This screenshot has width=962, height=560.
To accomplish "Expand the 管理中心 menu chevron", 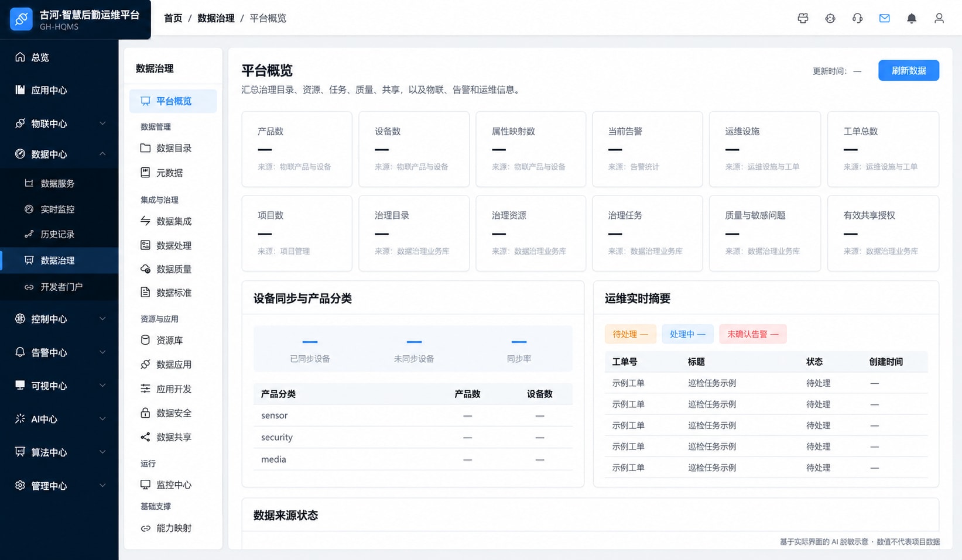I will tap(102, 485).
